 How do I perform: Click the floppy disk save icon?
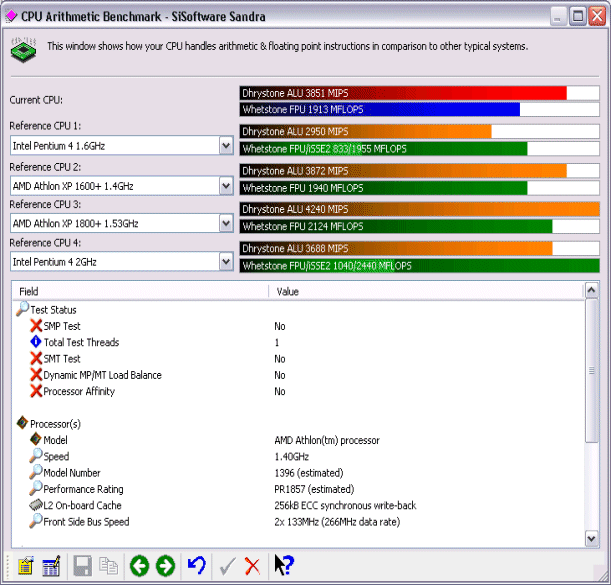82,566
